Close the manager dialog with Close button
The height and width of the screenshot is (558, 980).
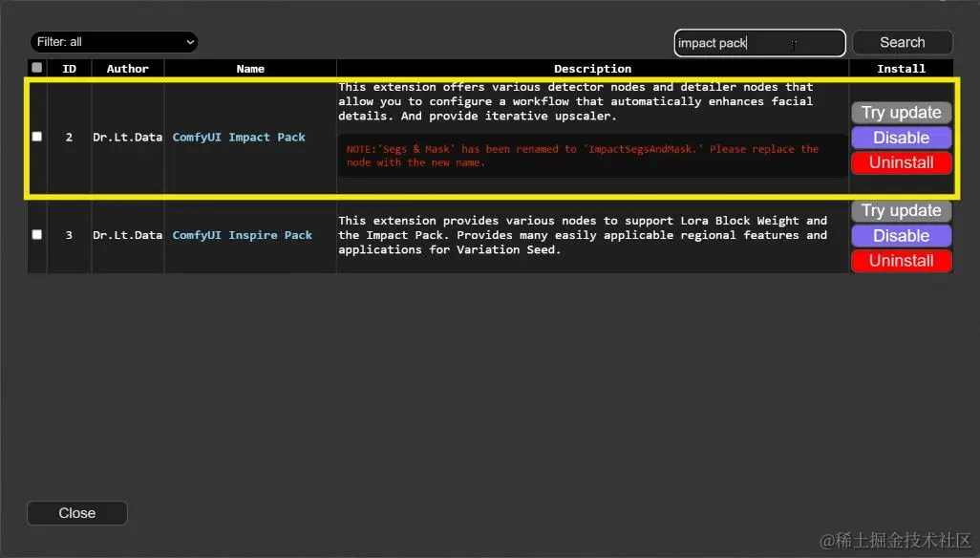[x=76, y=513]
